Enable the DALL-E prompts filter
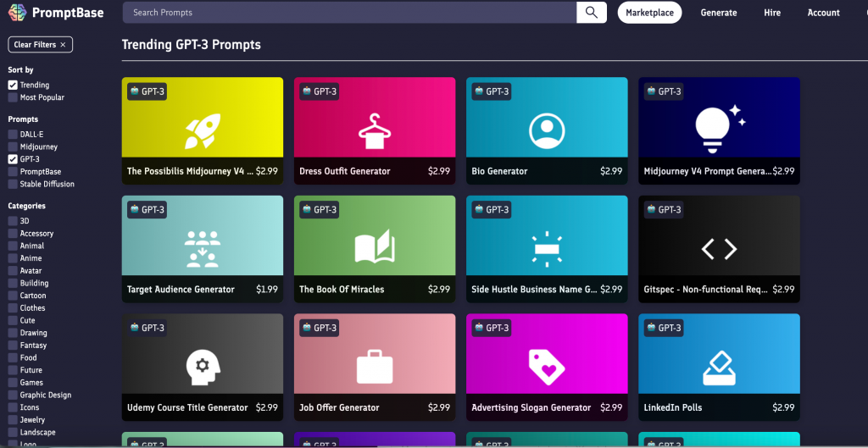The image size is (868, 448). (x=13, y=135)
